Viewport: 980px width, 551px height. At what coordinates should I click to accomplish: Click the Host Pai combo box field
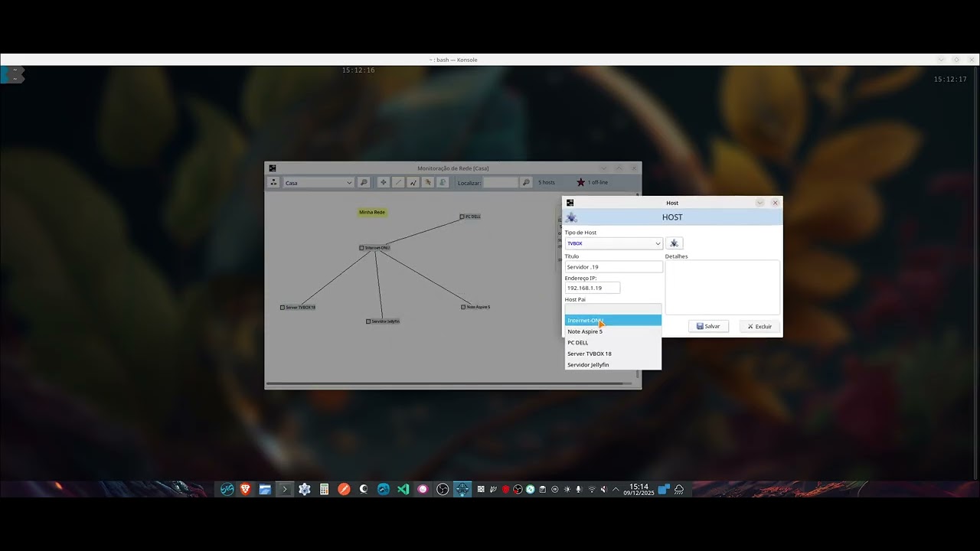coord(612,309)
